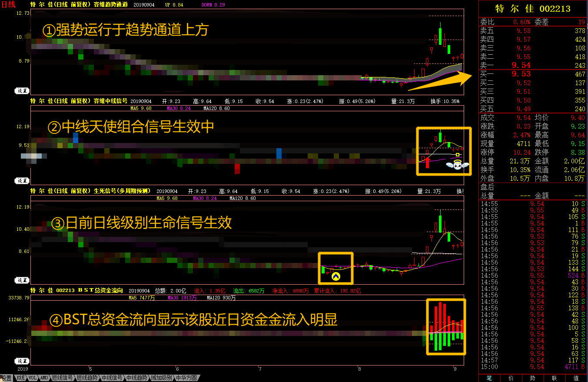Switch tick panel to 势 view
This screenshot has width=588, height=382.
(532, 378)
